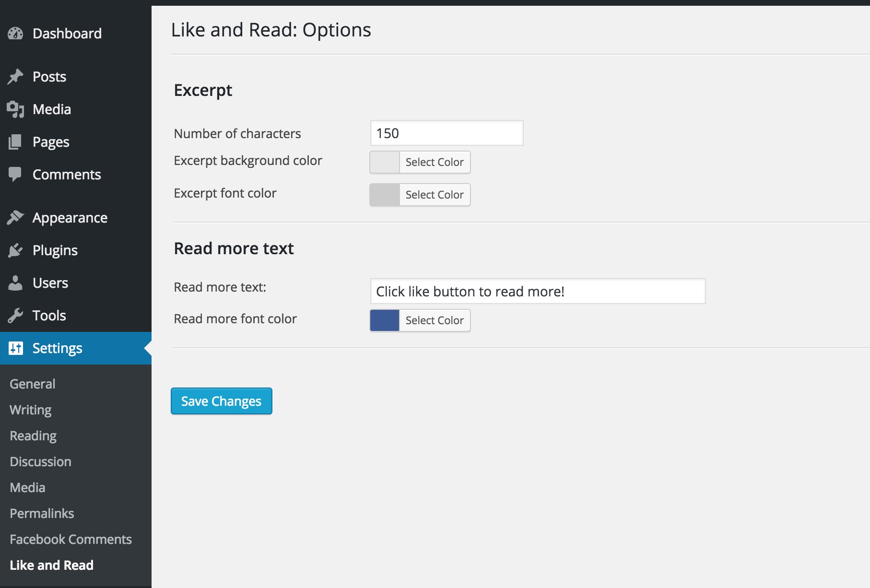Click the 'Excerpt font color' label
The width and height of the screenshot is (870, 588).
pos(225,193)
